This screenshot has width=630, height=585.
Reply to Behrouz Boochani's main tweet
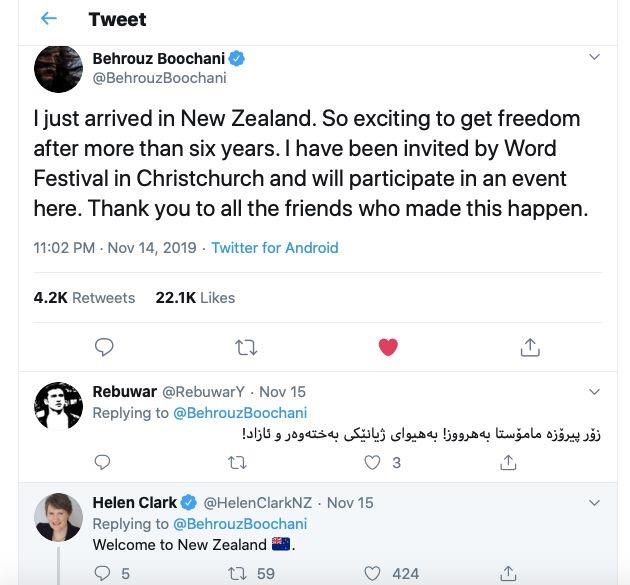[103, 347]
